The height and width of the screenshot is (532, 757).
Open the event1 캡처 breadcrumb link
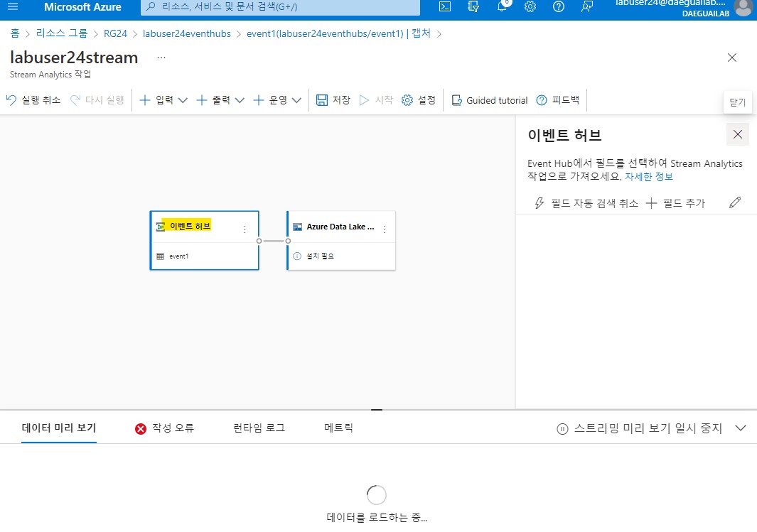click(338, 33)
